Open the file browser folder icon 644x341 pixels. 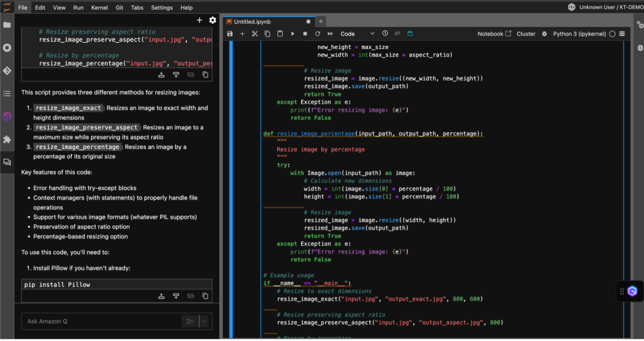(8, 25)
